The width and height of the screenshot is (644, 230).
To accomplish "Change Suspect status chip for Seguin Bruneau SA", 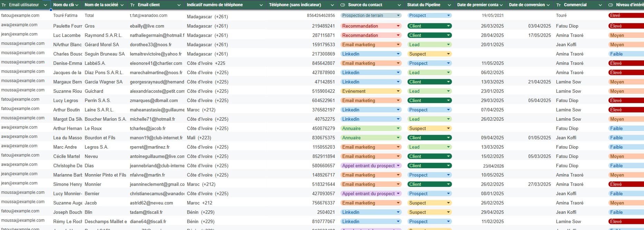I will pyautogui.click(x=430, y=54).
